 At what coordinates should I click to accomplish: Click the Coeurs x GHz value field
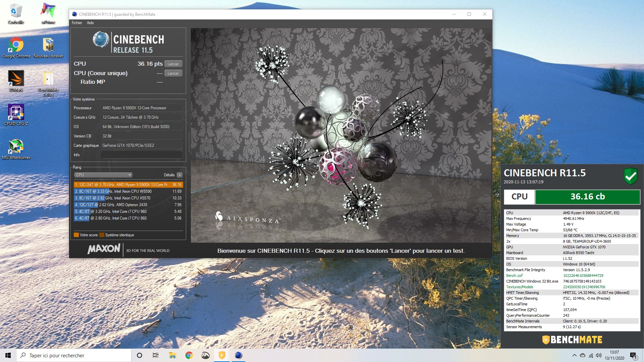coord(142,117)
